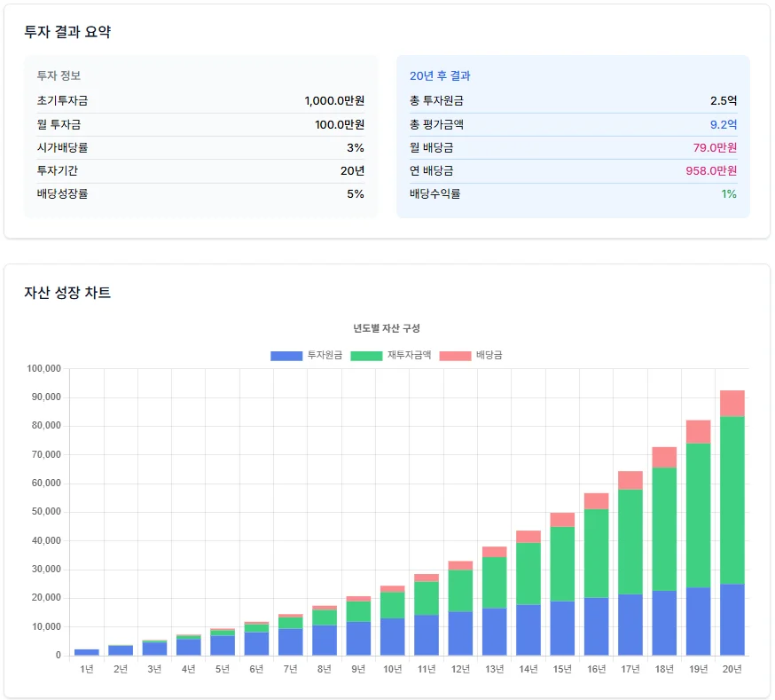Click the 배당금 legend text label
Viewport: 775px width, 700px height.
pyautogui.click(x=489, y=355)
